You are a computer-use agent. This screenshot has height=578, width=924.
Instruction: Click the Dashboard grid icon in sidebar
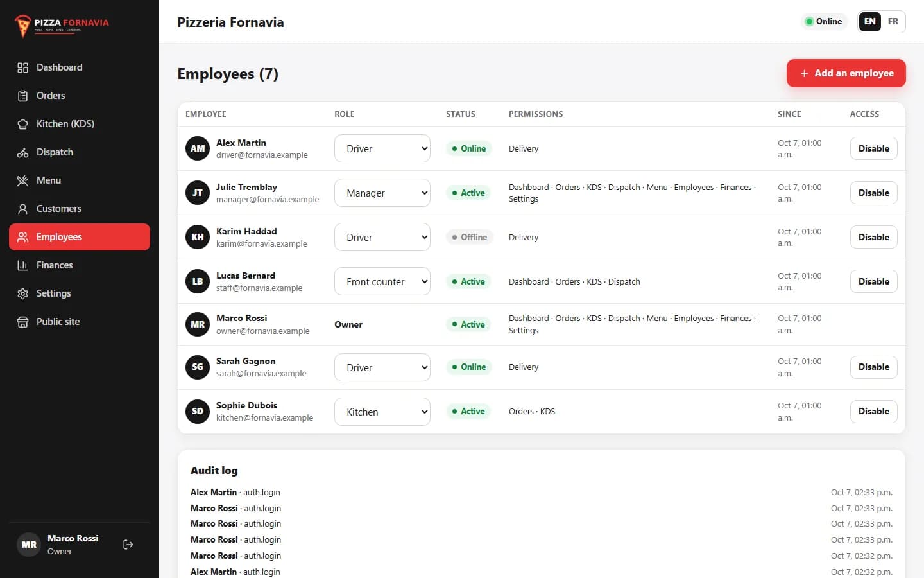click(x=22, y=67)
